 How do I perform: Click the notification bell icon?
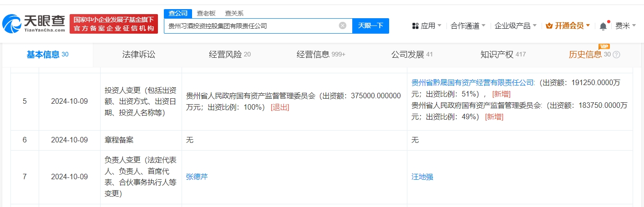point(603,26)
